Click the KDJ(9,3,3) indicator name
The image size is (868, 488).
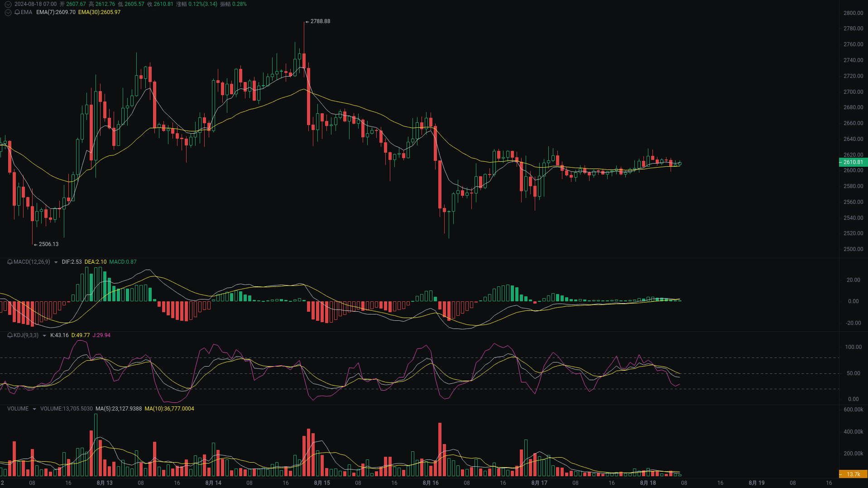[x=26, y=335]
